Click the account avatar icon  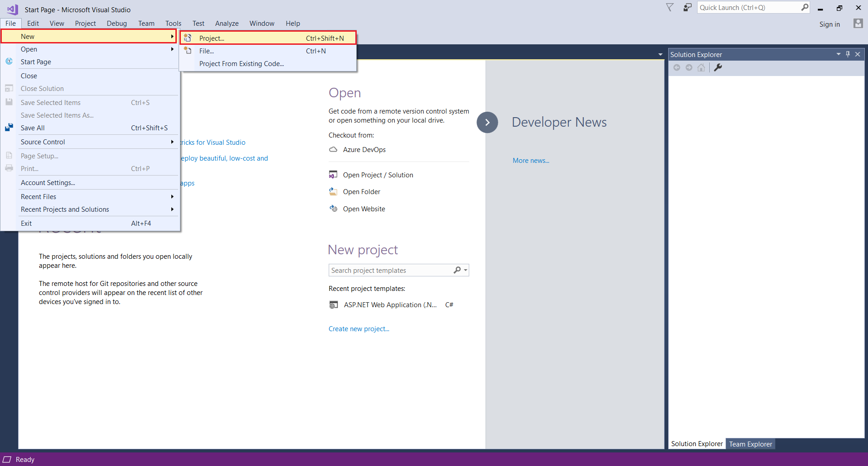pyautogui.click(x=858, y=24)
